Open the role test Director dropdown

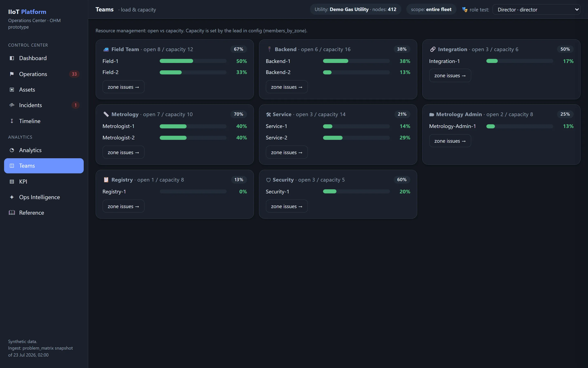pos(536,9)
